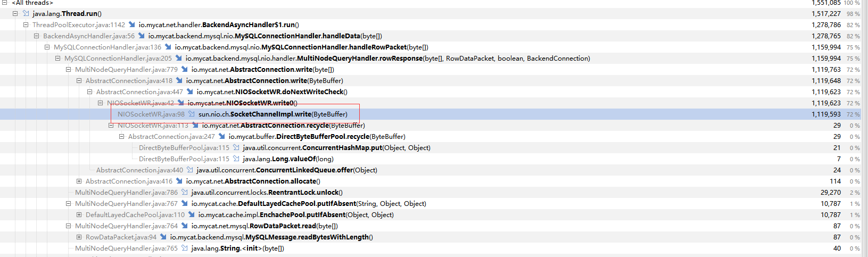Click the 1,119,763 time value
This screenshot has width=868, height=257.
(x=826, y=70)
